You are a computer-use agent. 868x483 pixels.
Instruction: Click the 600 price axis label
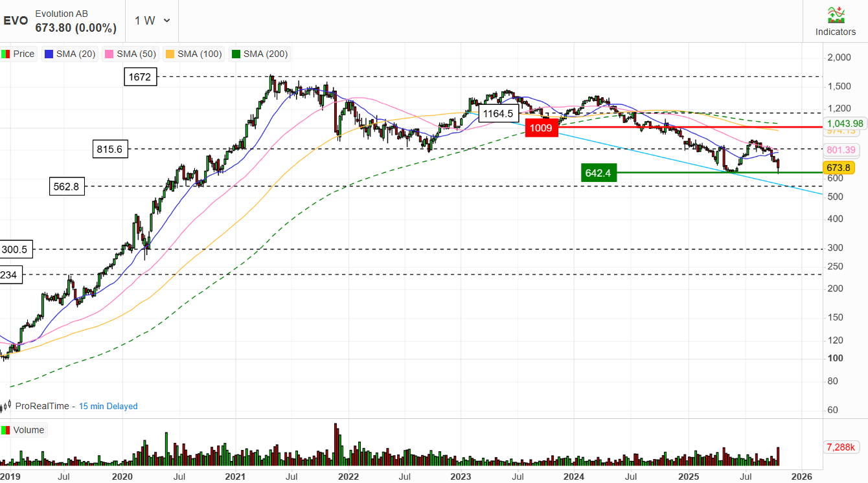coord(835,178)
